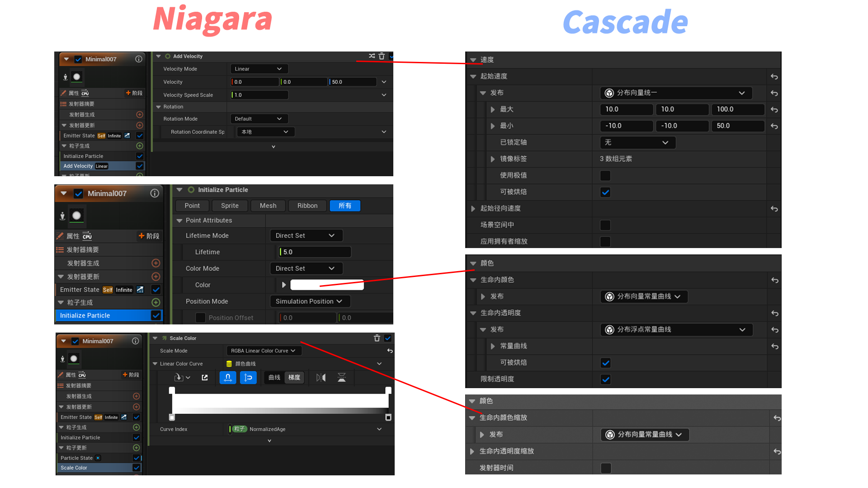The height and width of the screenshot is (488, 868).
Task: Toggle the 限制透明度 checkbox
Action: (x=605, y=379)
